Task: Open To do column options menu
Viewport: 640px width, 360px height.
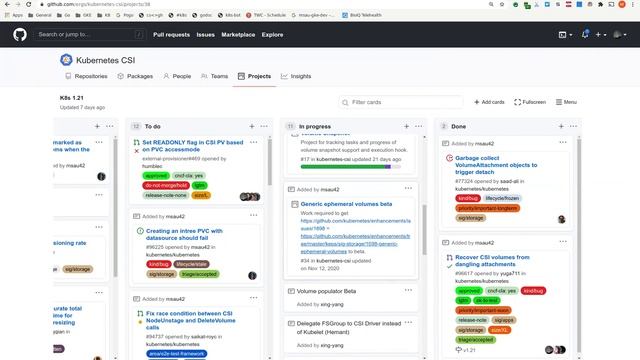Action: pyautogui.click(x=264, y=127)
